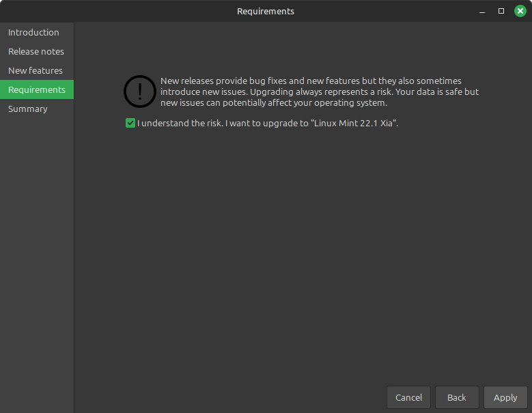Open the Introduction page in sidebar
The width and height of the screenshot is (532, 413).
pos(33,32)
